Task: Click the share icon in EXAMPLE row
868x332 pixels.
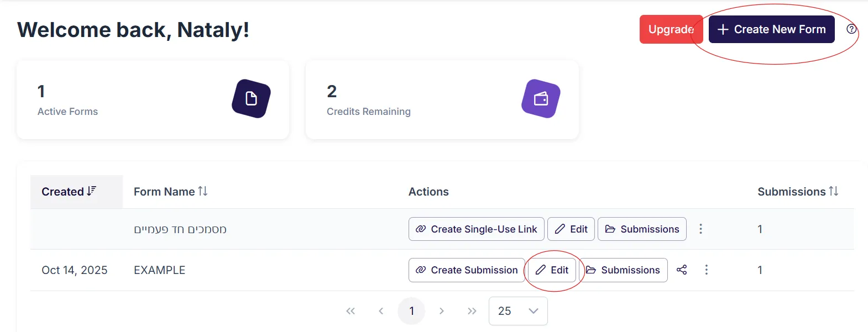Action: 682,270
